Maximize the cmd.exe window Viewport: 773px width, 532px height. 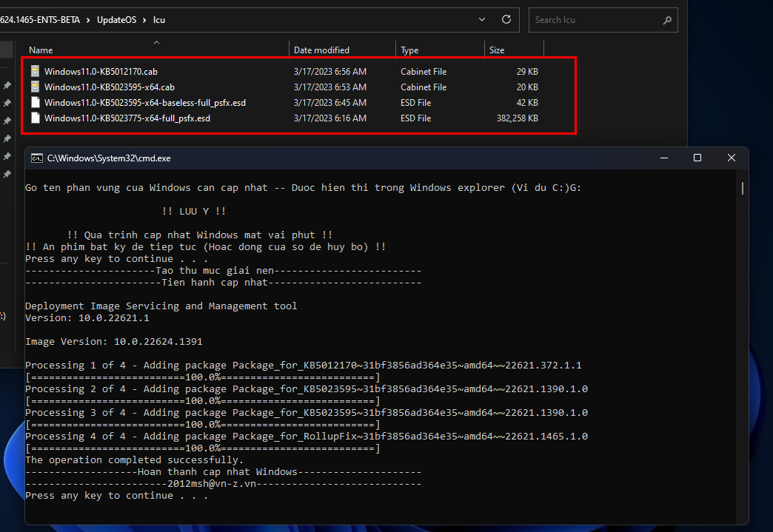[x=697, y=158]
